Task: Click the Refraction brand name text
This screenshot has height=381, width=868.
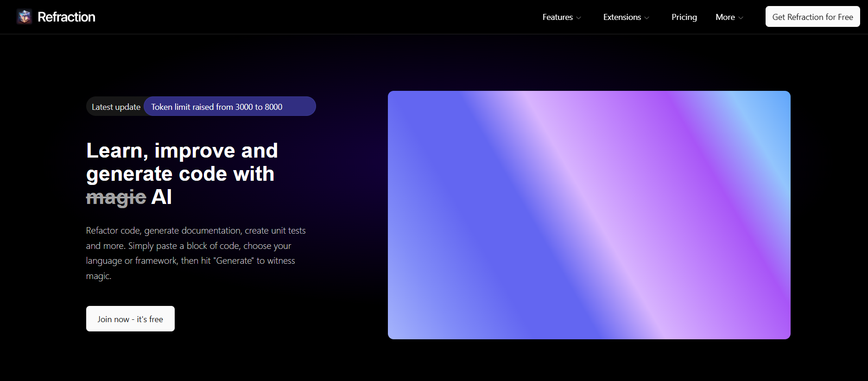Action: point(66,17)
